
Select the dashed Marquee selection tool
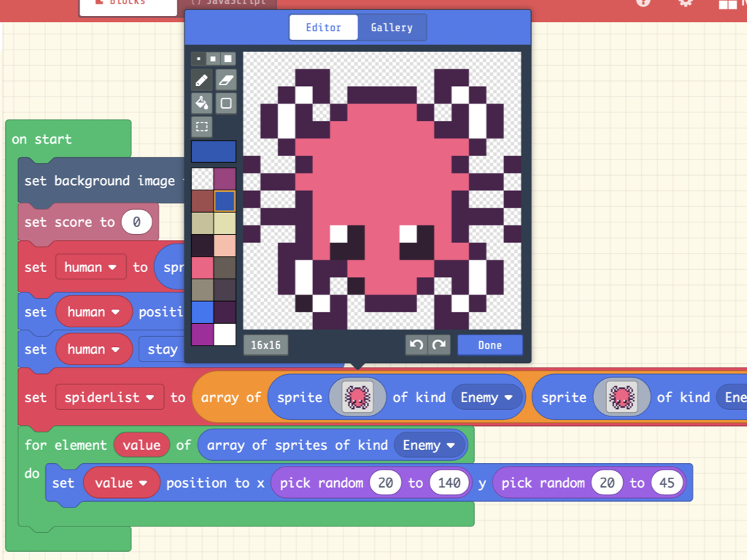click(201, 126)
